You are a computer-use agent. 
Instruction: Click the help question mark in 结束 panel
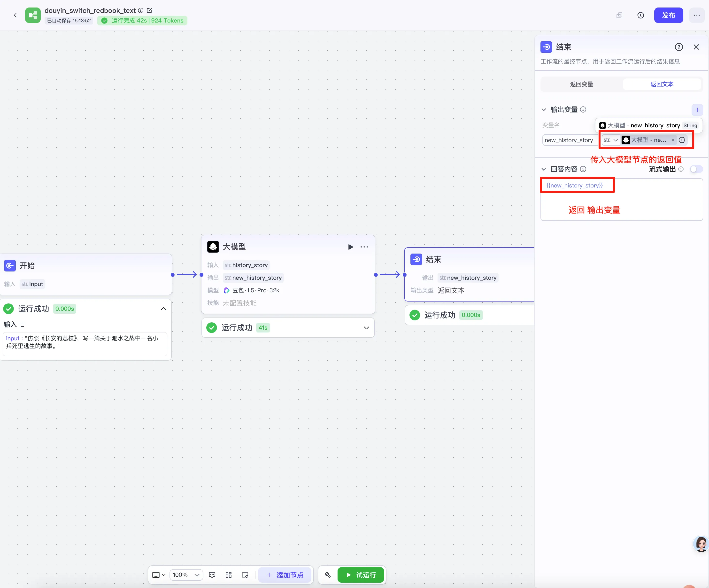click(679, 47)
